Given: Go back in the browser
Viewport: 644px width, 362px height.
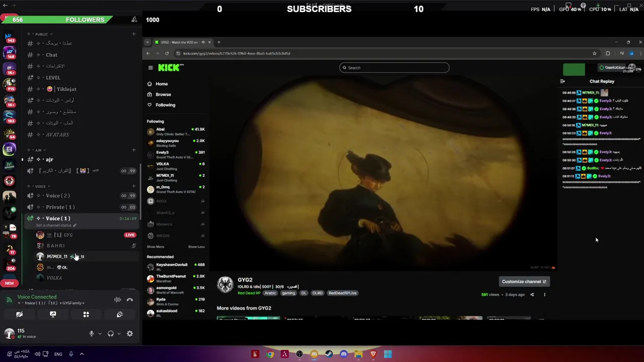Looking at the screenshot, I should 148,53.
